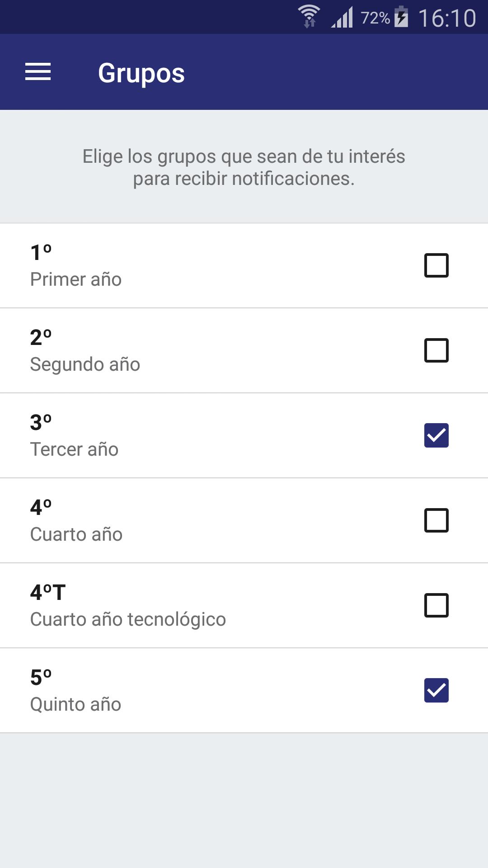This screenshot has width=488, height=868.
Task: Tap the Wi-Fi status icon
Action: 310,17
